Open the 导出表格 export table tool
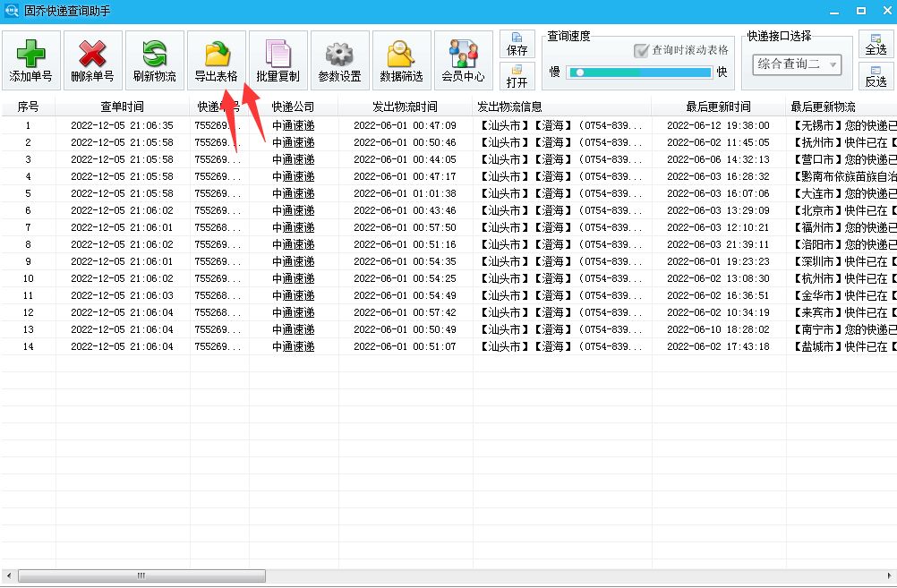The image size is (897, 588). pos(215,59)
